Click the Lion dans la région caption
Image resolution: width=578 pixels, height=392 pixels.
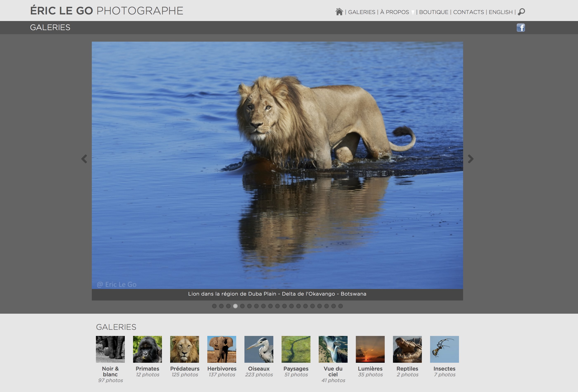[277, 294]
